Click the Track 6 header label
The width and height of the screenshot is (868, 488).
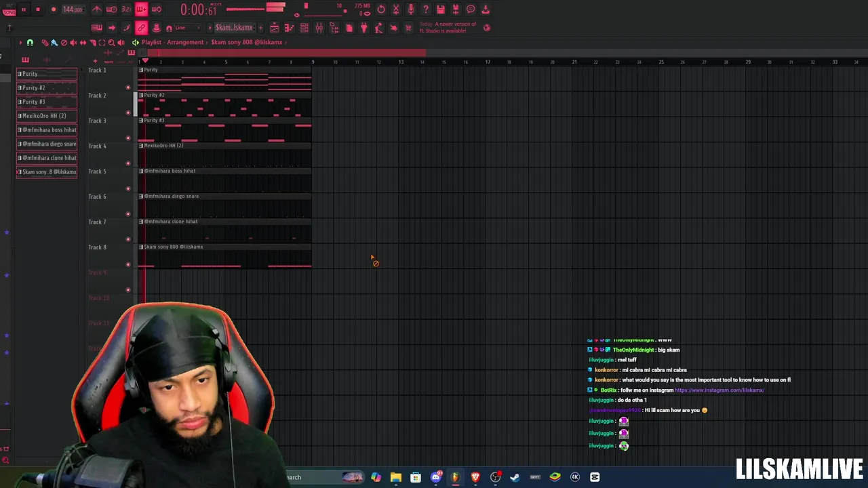(97, 197)
